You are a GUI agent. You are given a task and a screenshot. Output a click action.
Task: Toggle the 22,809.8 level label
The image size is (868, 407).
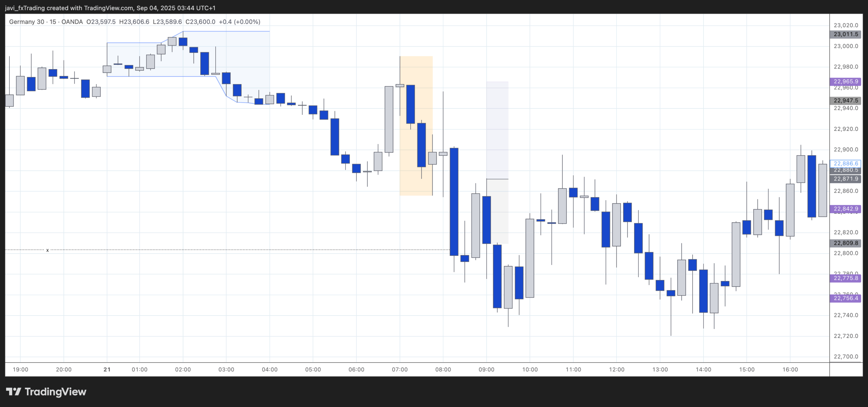coord(846,243)
